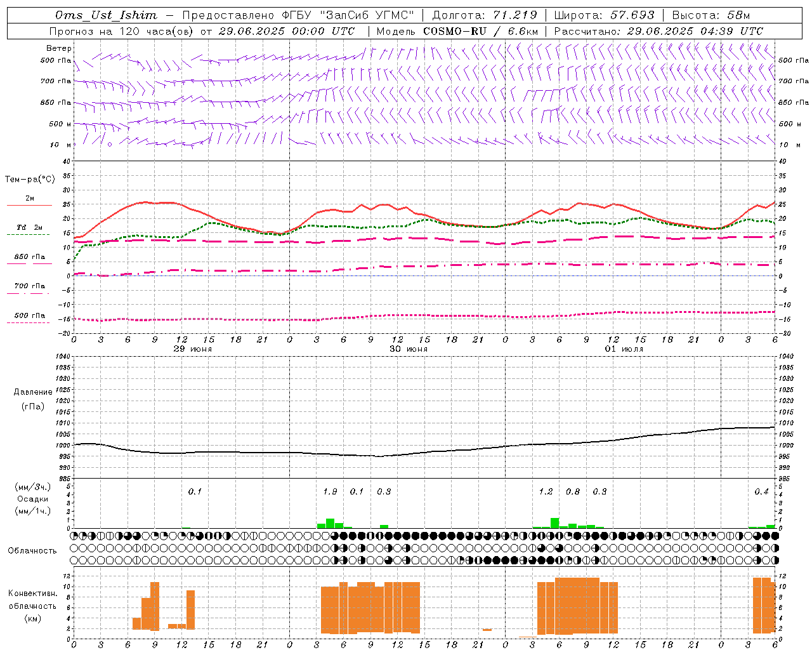
Task: Click the "Облачность" cloud cover label
Action: pyautogui.click(x=32, y=551)
